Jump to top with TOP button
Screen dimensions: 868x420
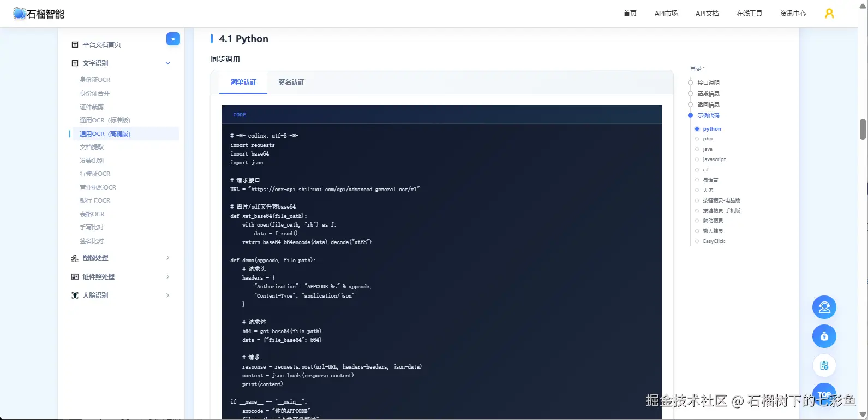(x=824, y=394)
